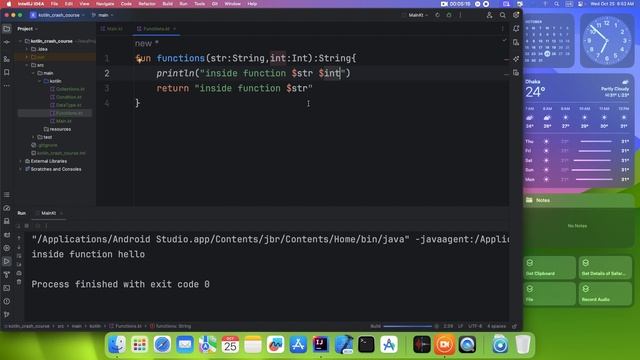Image resolution: width=640 pixels, height=360 pixels.
Task: Open the main branch dropdown
Action: pos(102,15)
